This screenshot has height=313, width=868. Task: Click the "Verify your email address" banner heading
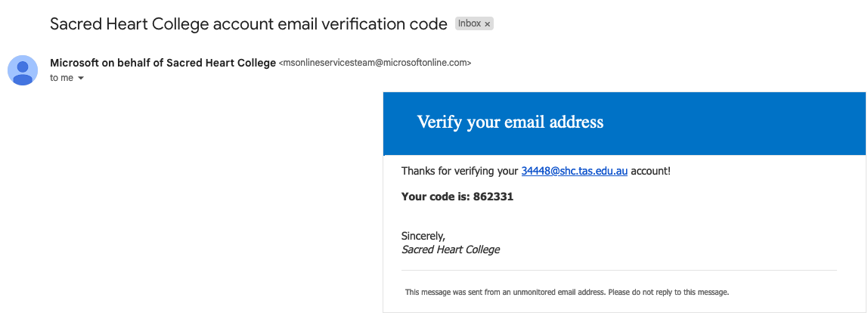pyautogui.click(x=510, y=122)
